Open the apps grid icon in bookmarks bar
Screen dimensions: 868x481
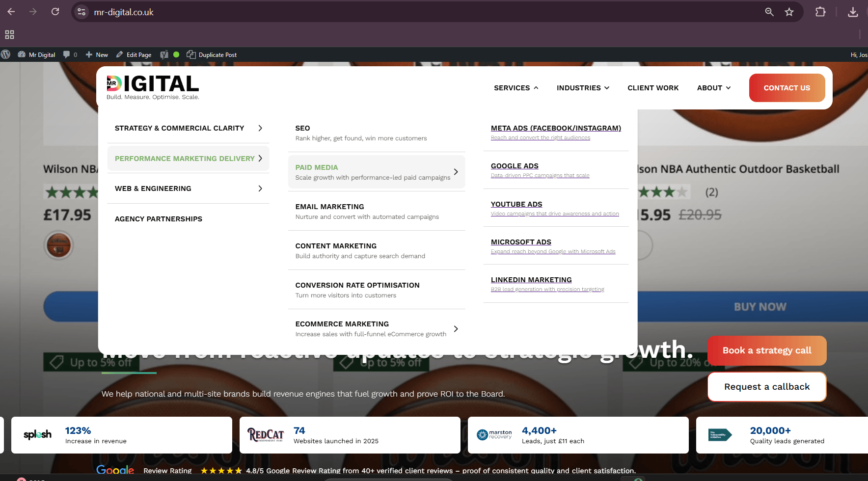coord(9,34)
